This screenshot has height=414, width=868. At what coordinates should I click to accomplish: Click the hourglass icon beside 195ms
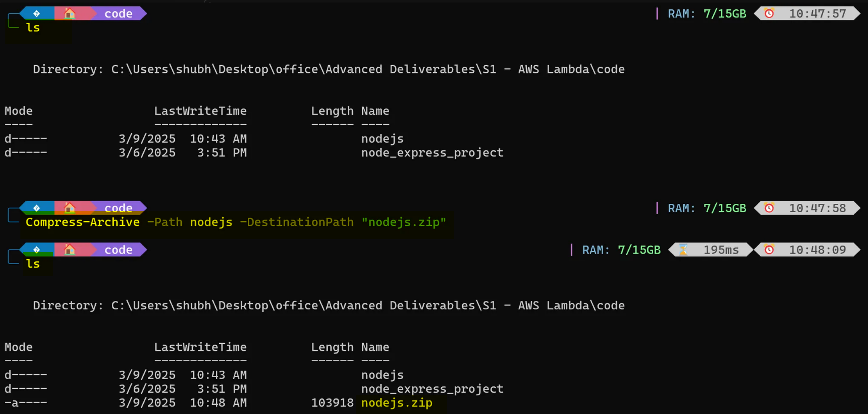683,250
